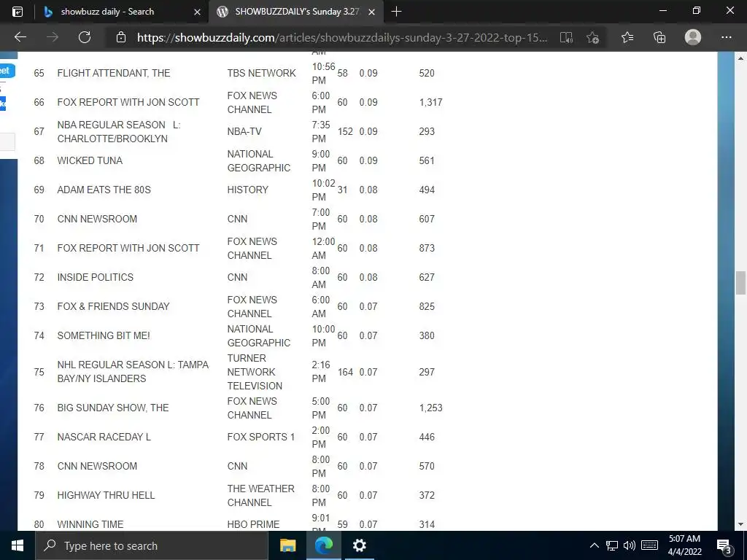The width and height of the screenshot is (747, 560).
Task: Open Microsoft Edge taskbar icon
Action: coord(323,545)
